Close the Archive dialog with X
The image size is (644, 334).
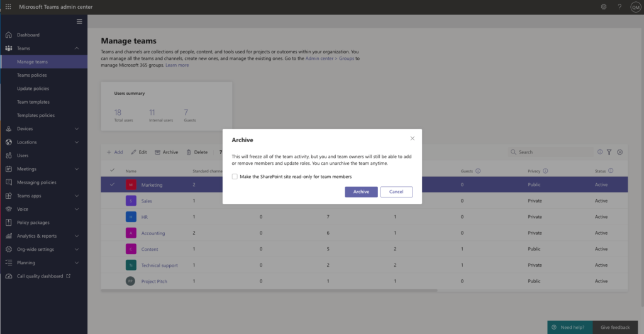point(413,138)
